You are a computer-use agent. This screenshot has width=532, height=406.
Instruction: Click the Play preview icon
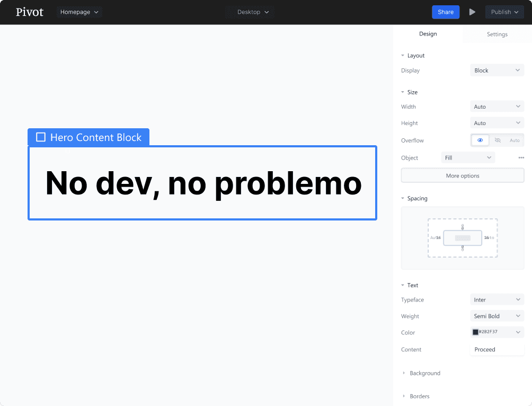click(x=472, y=12)
